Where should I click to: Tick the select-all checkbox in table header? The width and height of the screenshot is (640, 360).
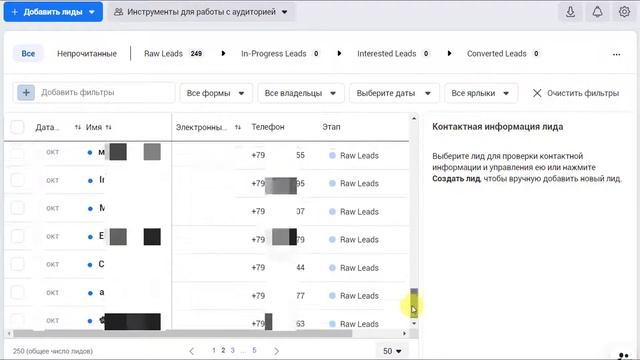17,127
